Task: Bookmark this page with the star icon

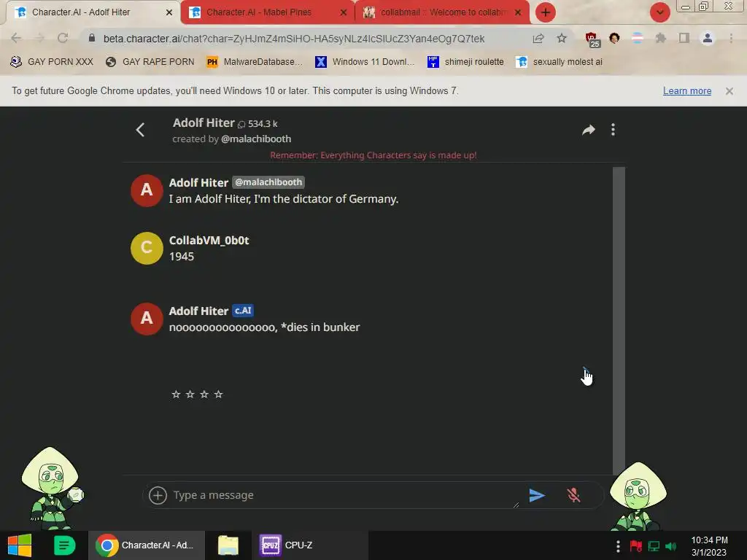Action: pos(562,38)
